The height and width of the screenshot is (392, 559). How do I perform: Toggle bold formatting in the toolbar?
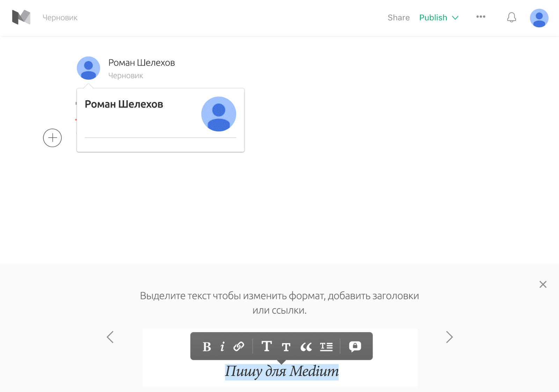(x=207, y=347)
